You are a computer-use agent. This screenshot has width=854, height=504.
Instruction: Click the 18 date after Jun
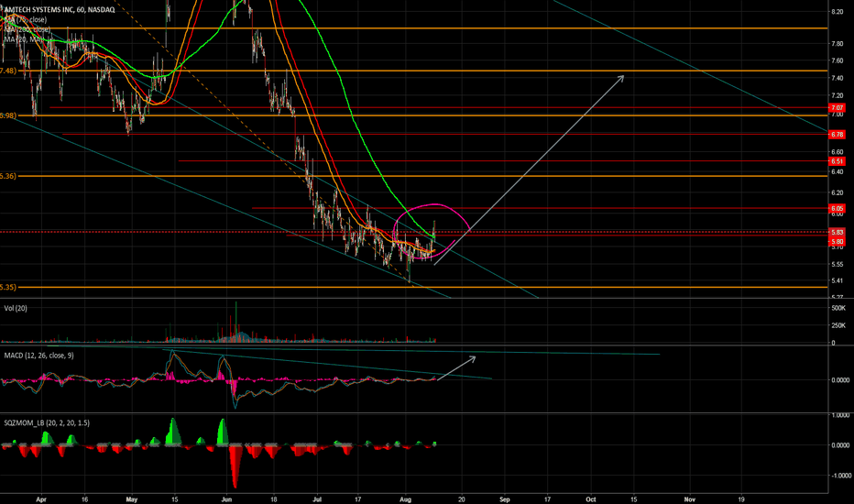[x=273, y=499]
